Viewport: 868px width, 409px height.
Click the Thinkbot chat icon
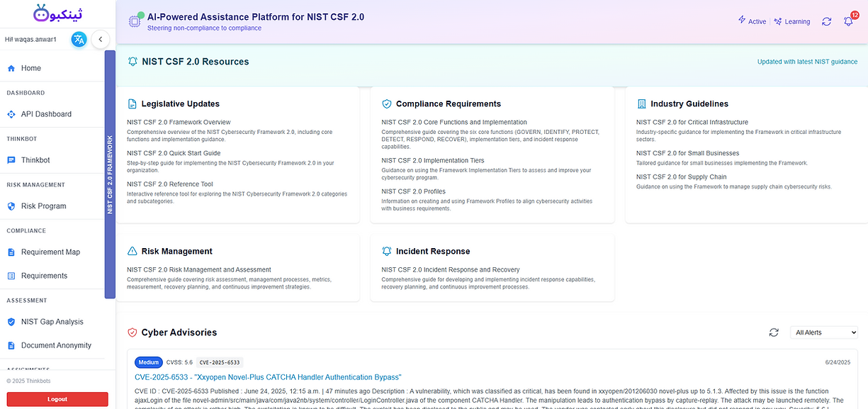[x=11, y=160]
